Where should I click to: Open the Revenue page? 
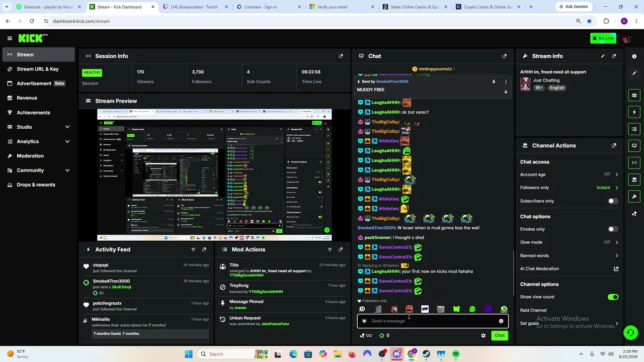pos(38,98)
